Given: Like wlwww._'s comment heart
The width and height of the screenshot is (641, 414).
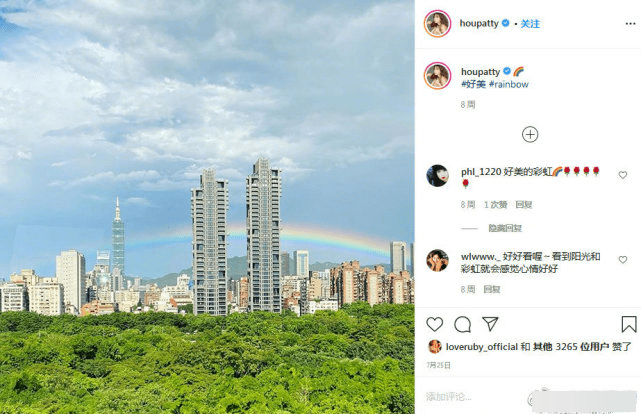Looking at the screenshot, I should pos(622,260).
